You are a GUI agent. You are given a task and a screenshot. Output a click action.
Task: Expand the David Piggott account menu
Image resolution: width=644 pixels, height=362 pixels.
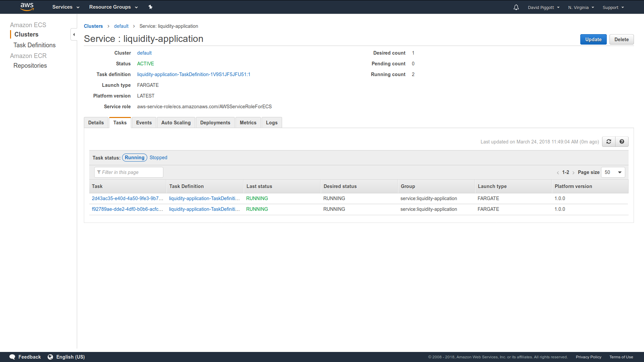pos(543,7)
